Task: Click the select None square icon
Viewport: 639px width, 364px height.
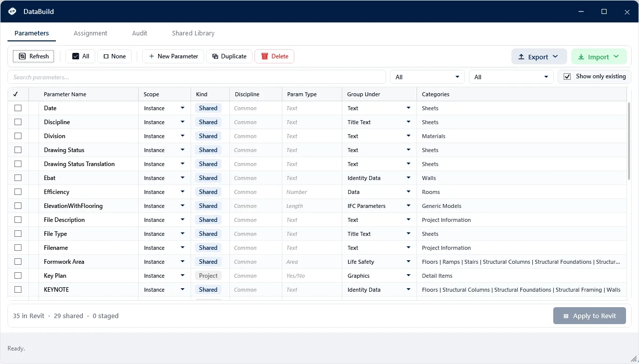Action: pyautogui.click(x=106, y=56)
